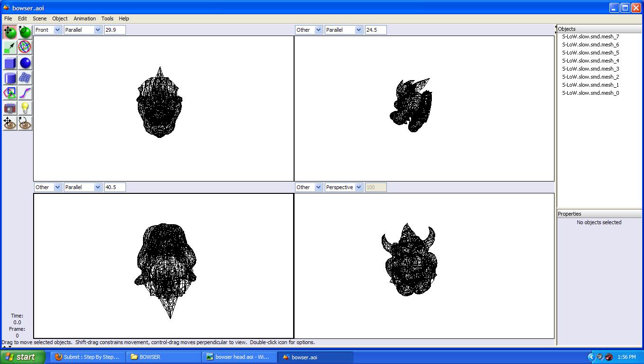Select the Rotate Object tool

25,32
